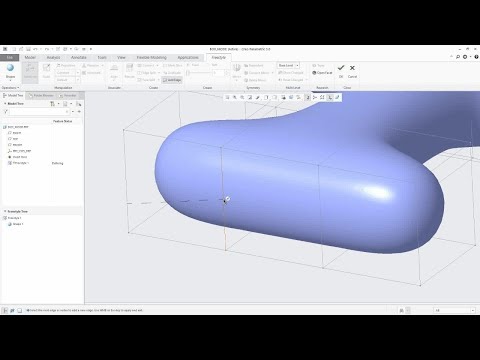Collapse the Model Tree section header
The height and width of the screenshot is (360, 480).
[15, 104]
